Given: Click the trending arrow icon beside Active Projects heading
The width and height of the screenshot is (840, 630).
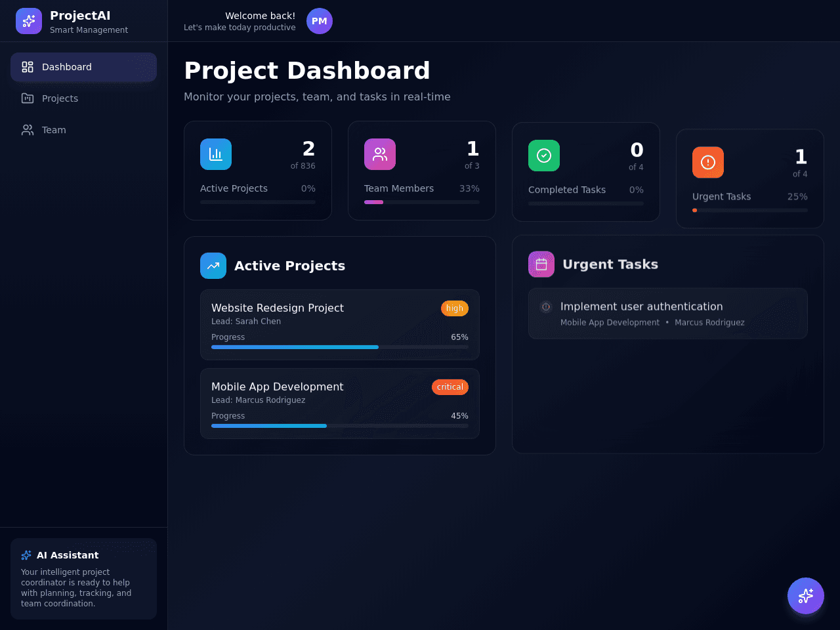Looking at the screenshot, I should point(213,266).
